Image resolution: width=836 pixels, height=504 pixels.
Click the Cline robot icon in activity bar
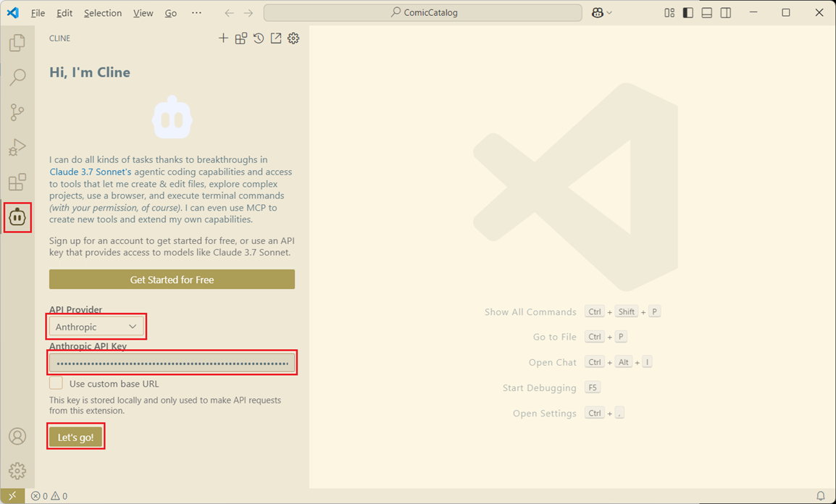tap(17, 217)
